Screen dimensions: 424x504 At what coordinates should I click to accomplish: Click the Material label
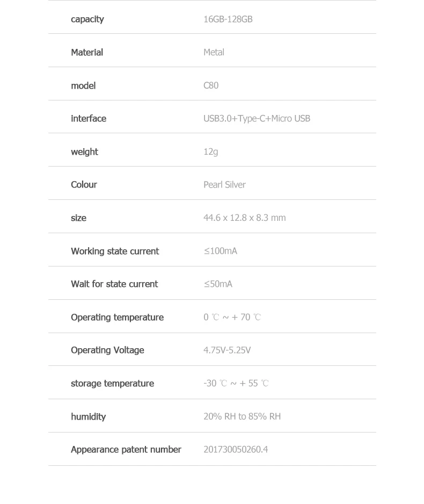click(87, 53)
